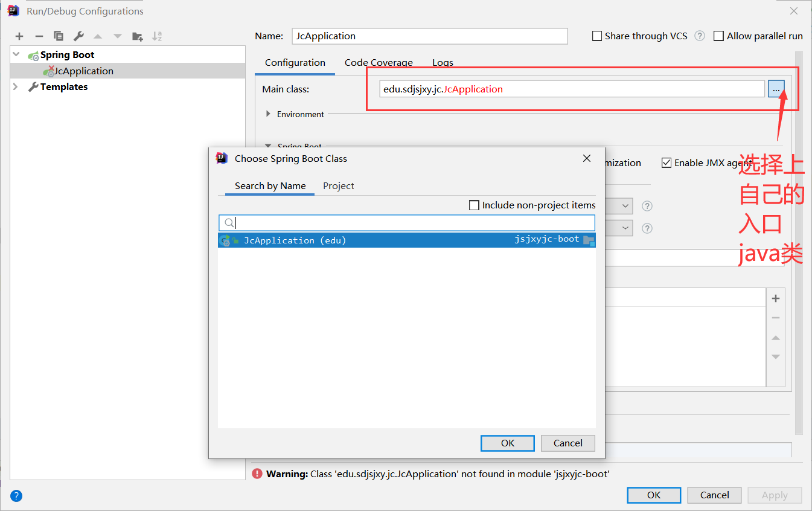Close the Choose Spring Boot Class dialog
The height and width of the screenshot is (511, 812).
[x=587, y=158]
